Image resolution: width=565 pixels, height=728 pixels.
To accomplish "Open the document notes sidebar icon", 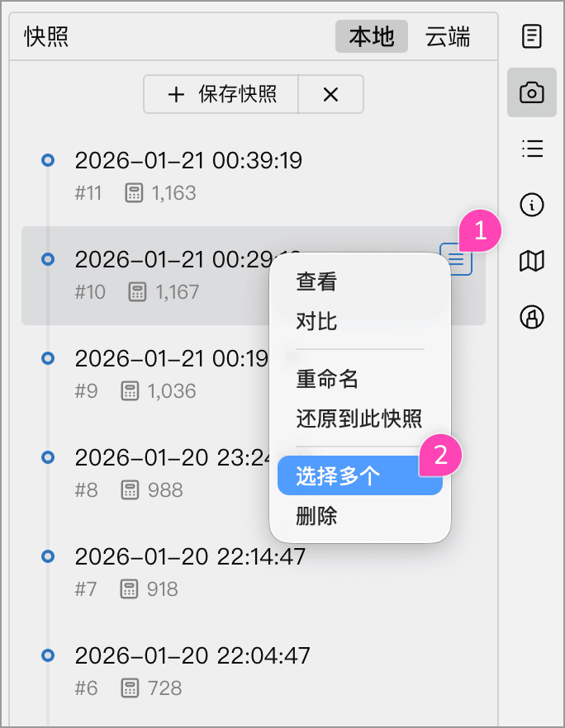I will click(532, 36).
